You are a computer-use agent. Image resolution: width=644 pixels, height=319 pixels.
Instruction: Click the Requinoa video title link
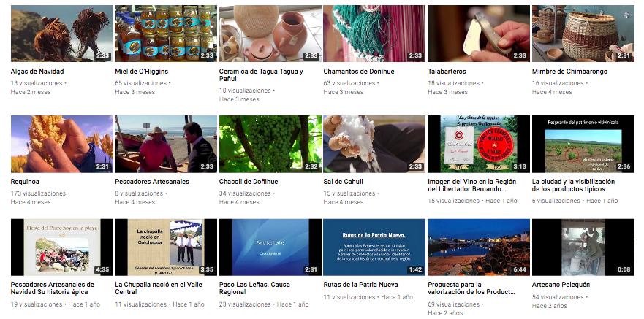tap(26, 182)
